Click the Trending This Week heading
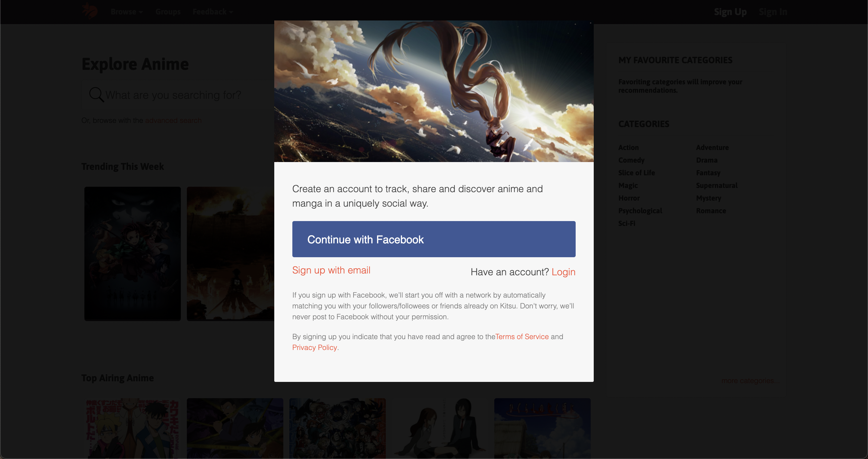 click(x=122, y=166)
